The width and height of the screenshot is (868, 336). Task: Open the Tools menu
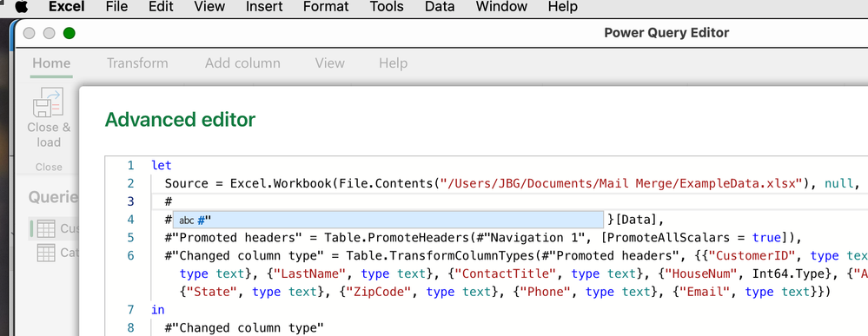click(x=387, y=7)
